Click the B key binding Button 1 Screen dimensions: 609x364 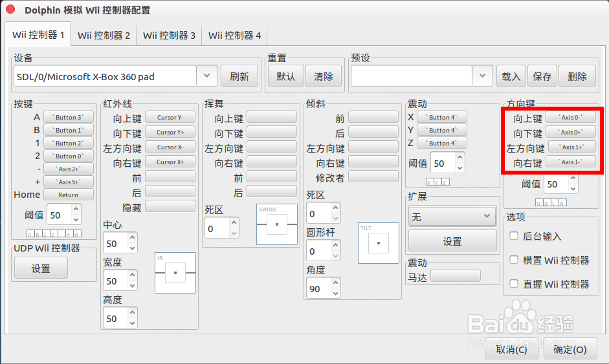(x=69, y=130)
